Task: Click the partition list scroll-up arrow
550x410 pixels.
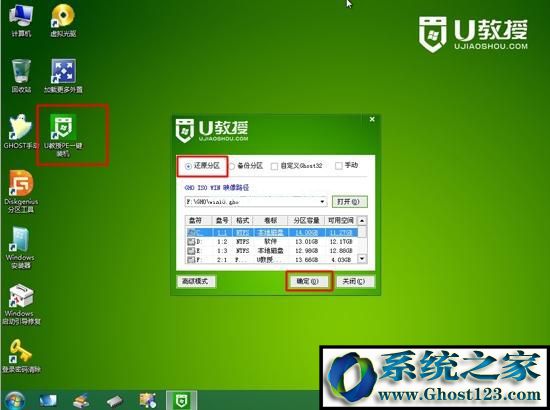Action: (x=362, y=221)
